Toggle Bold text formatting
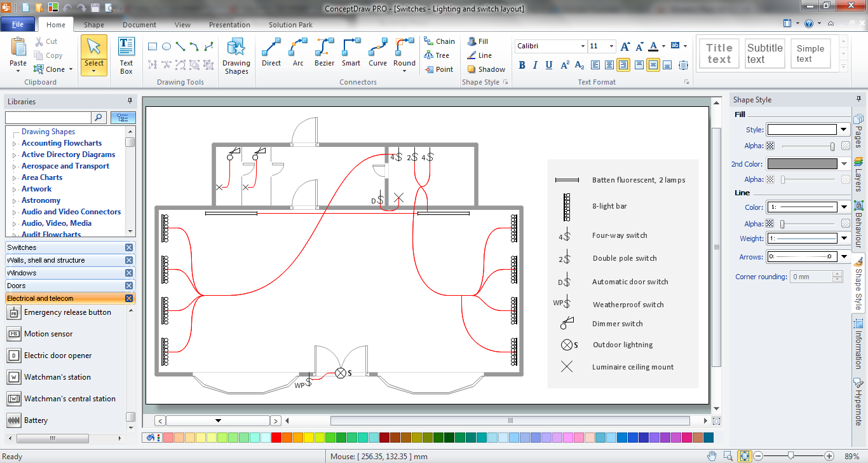This screenshot has width=868, height=463. pyautogui.click(x=522, y=65)
